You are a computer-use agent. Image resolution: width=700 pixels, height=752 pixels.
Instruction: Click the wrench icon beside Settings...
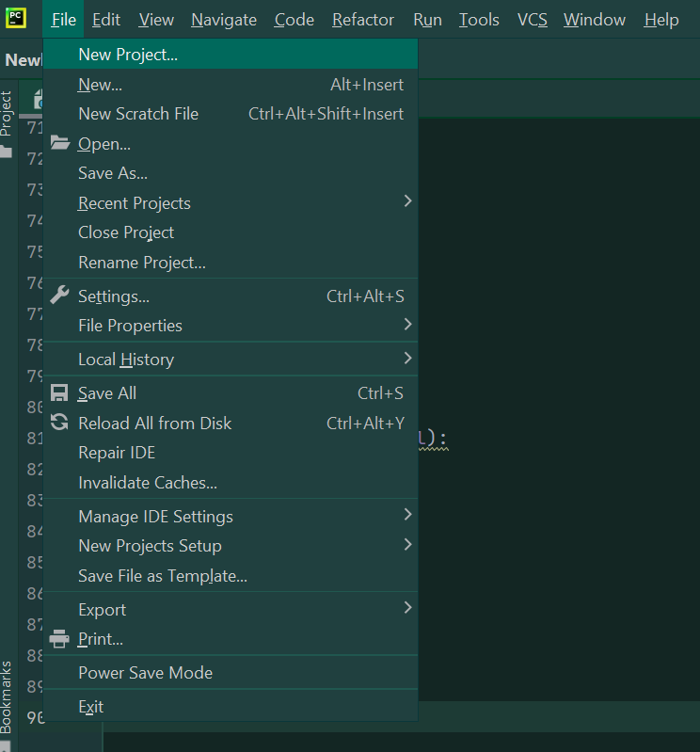tap(59, 295)
